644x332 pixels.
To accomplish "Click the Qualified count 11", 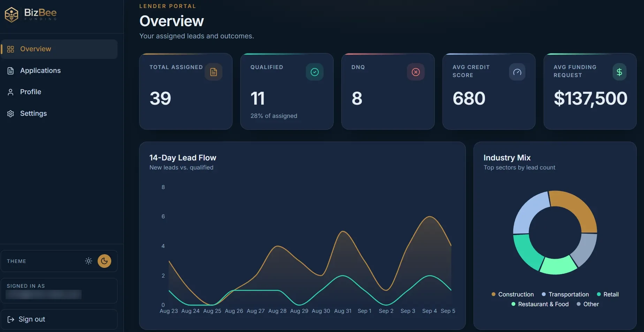I will pos(258,98).
